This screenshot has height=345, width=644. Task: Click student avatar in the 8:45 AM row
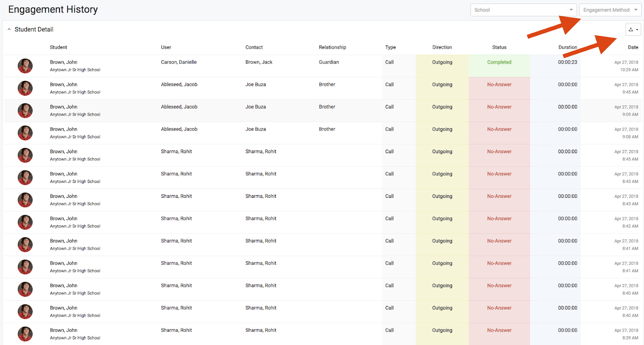[x=25, y=155]
